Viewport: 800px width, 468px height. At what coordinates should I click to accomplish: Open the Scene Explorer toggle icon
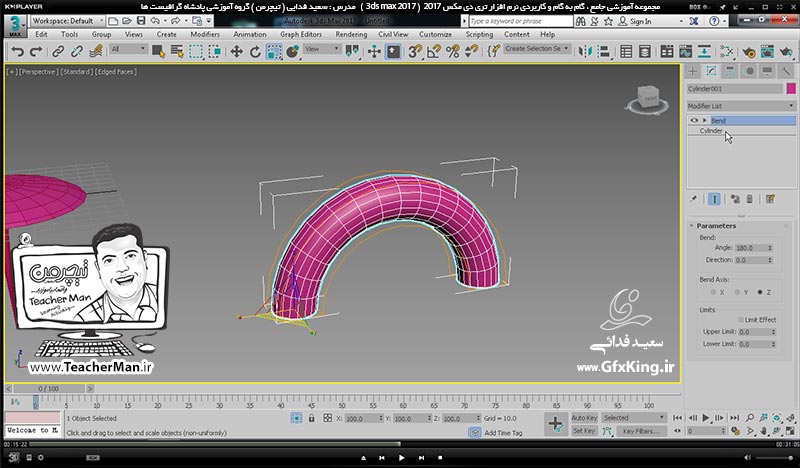(x=626, y=52)
